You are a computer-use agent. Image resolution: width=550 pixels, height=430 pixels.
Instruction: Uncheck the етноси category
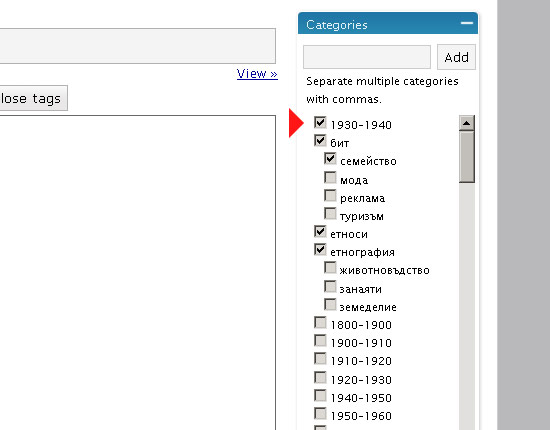point(320,232)
